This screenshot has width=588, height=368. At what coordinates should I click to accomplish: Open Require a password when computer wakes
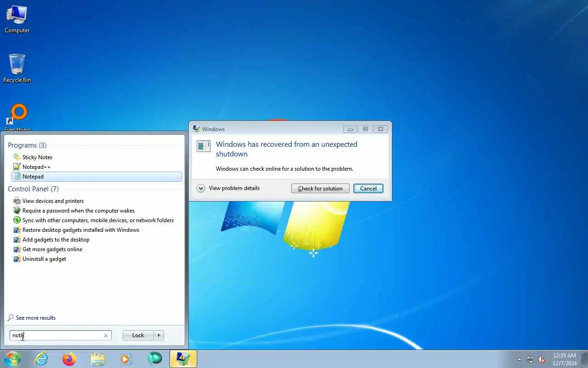(96, 210)
